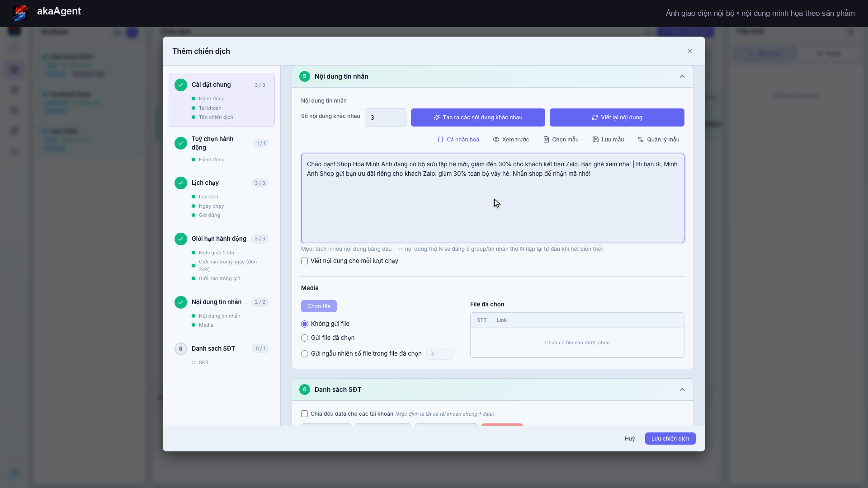
Task: Click the document icon for Chọn mẫu
Action: [x=546, y=140]
